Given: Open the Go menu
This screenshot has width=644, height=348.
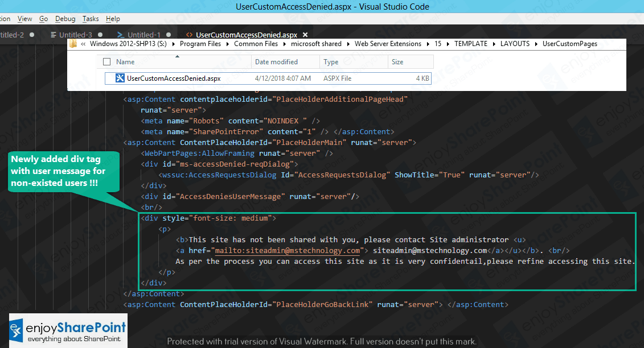Looking at the screenshot, I should [x=43, y=19].
